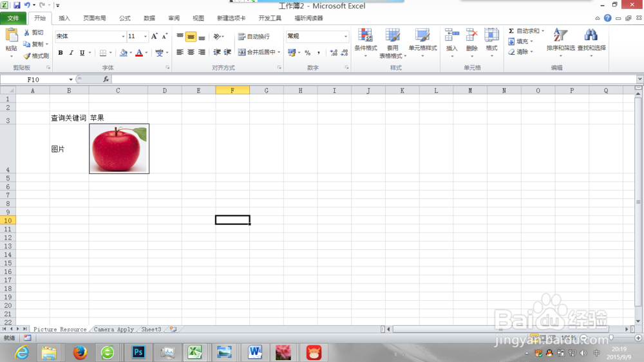Toggle Bold formatting
The height and width of the screenshot is (362, 644).
click(61, 53)
